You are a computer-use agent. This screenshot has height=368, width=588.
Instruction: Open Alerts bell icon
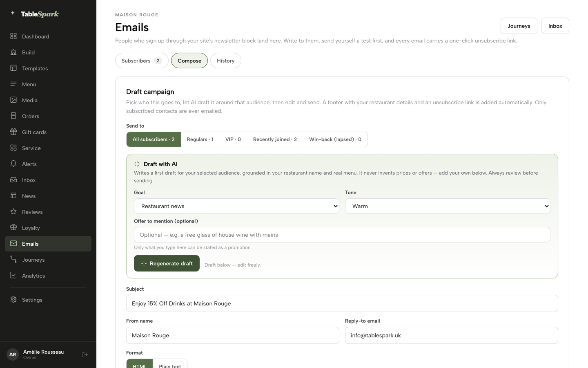click(13, 164)
